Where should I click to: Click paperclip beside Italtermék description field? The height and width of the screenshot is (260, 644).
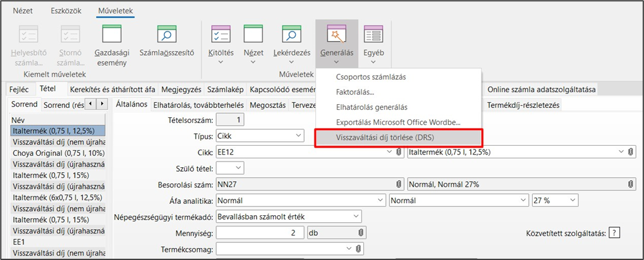631,152
